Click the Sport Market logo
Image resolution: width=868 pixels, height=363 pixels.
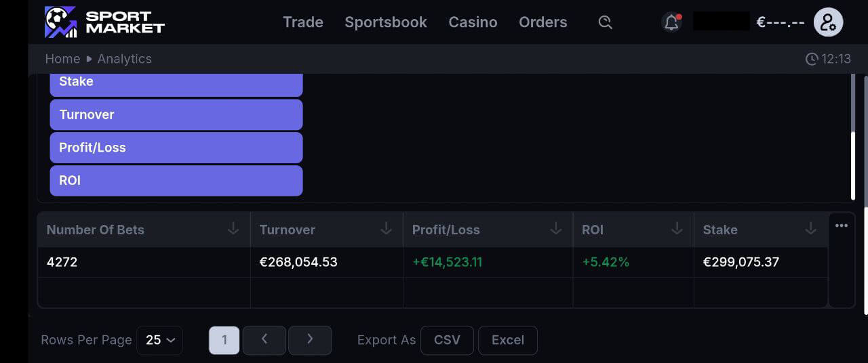click(x=104, y=22)
